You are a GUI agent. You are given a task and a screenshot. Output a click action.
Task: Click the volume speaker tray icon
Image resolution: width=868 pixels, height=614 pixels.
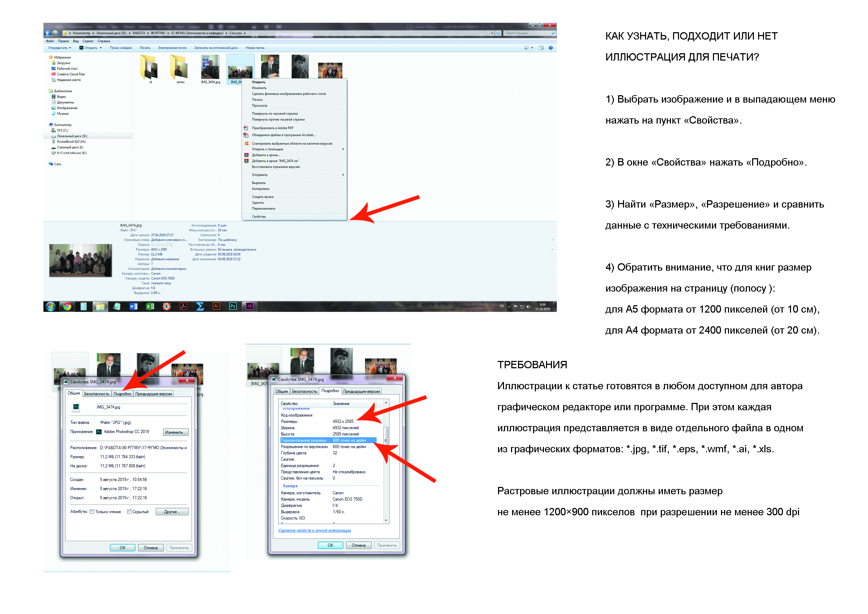point(528,307)
